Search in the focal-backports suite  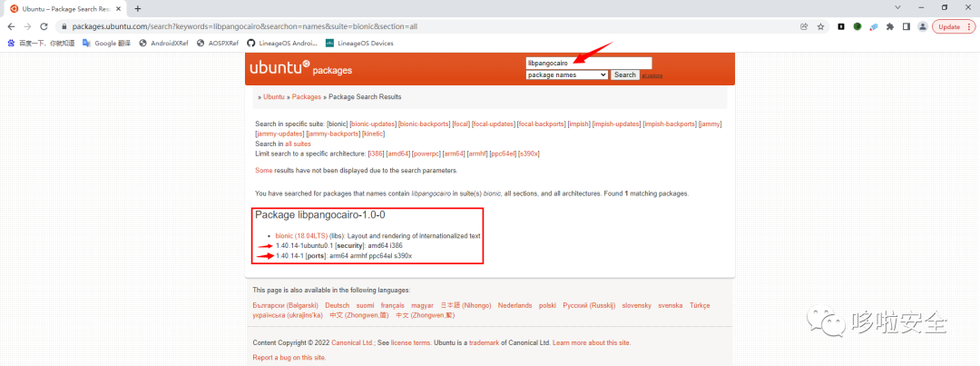(x=542, y=124)
